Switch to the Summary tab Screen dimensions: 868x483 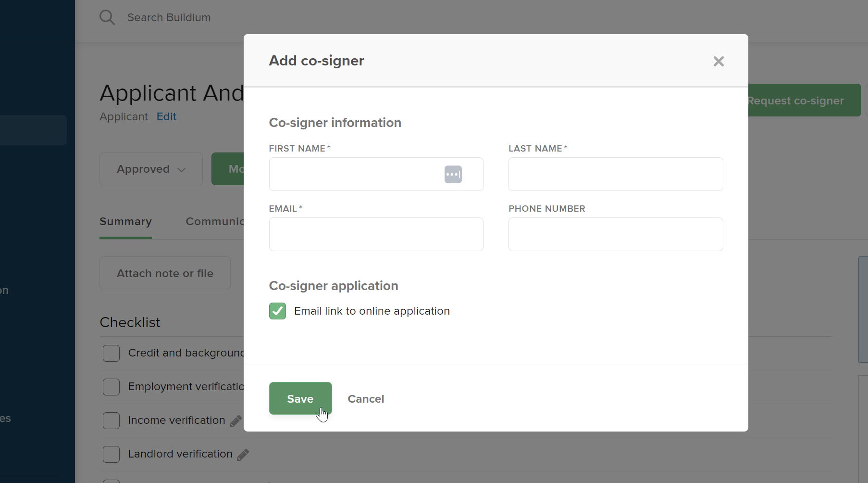coord(125,222)
